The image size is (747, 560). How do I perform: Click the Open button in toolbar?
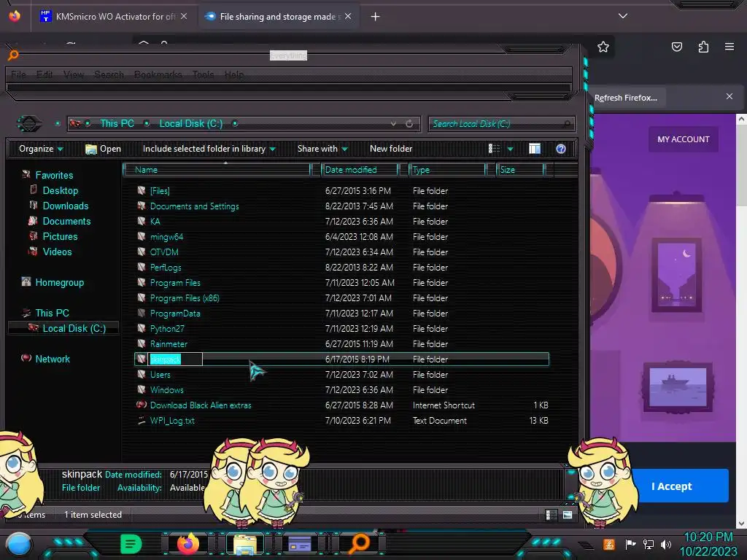pos(103,149)
